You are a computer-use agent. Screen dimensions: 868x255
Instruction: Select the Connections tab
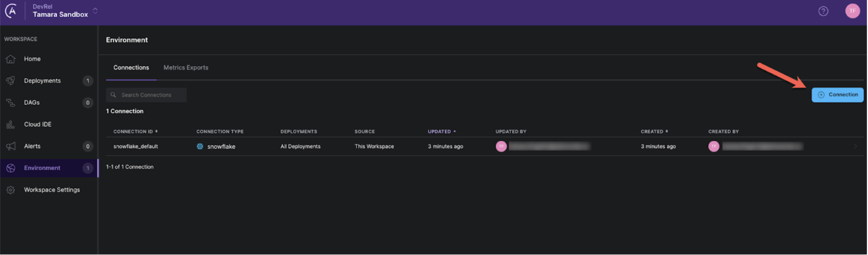131,67
